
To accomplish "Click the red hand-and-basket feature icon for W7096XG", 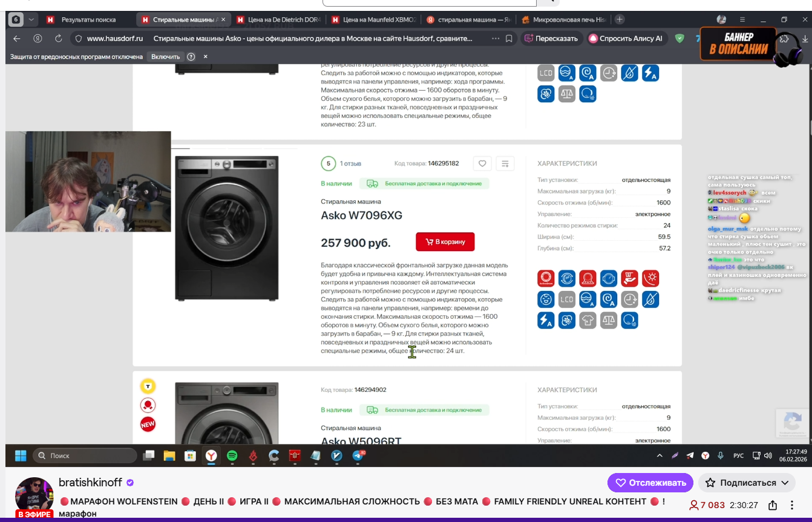I will (630, 278).
